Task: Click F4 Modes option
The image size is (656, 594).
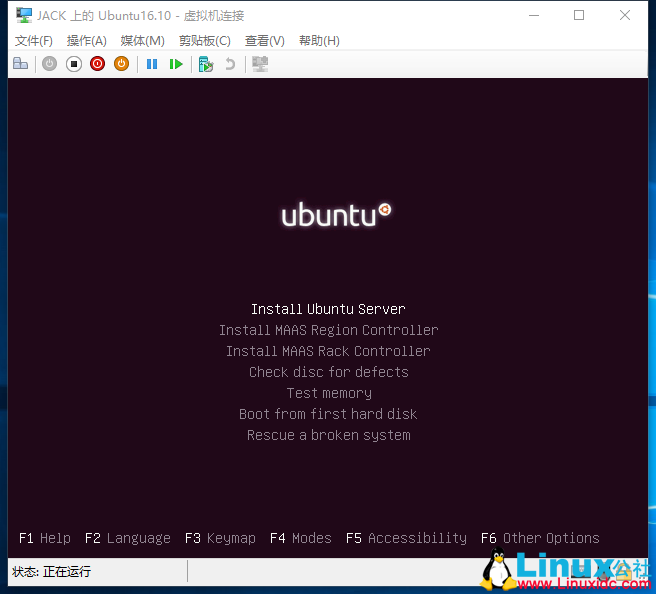Action: point(301,538)
